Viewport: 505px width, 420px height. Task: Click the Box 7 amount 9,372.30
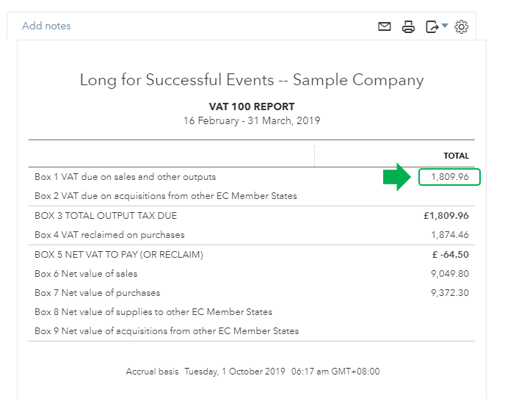[449, 293]
